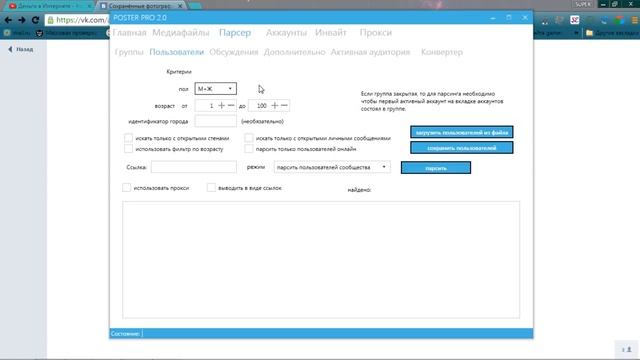Open the 'Обсуждения' sub-tab
640x360 pixels.
234,52
